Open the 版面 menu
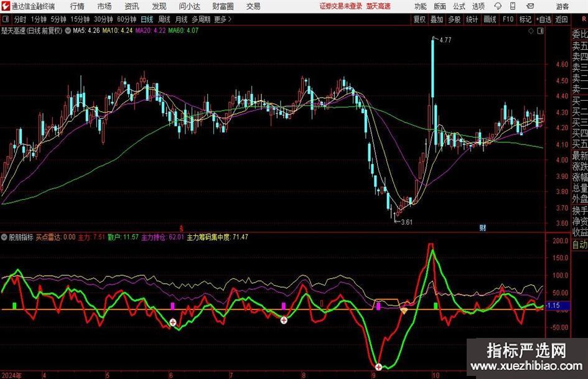The width and height of the screenshot is (588, 379). tap(439, 6)
